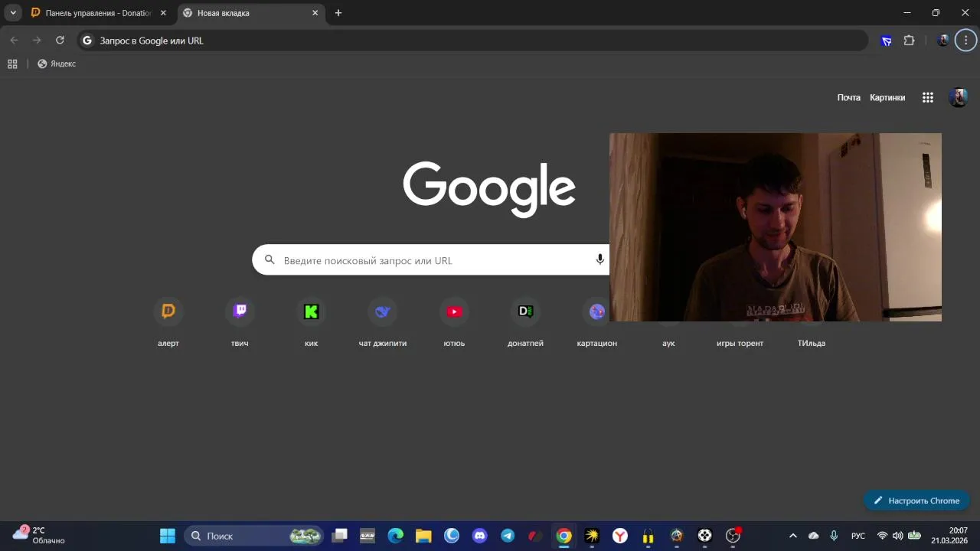Open Yandex Browser from taskbar
The image size is (980, 551).
(x=620, y=536)
